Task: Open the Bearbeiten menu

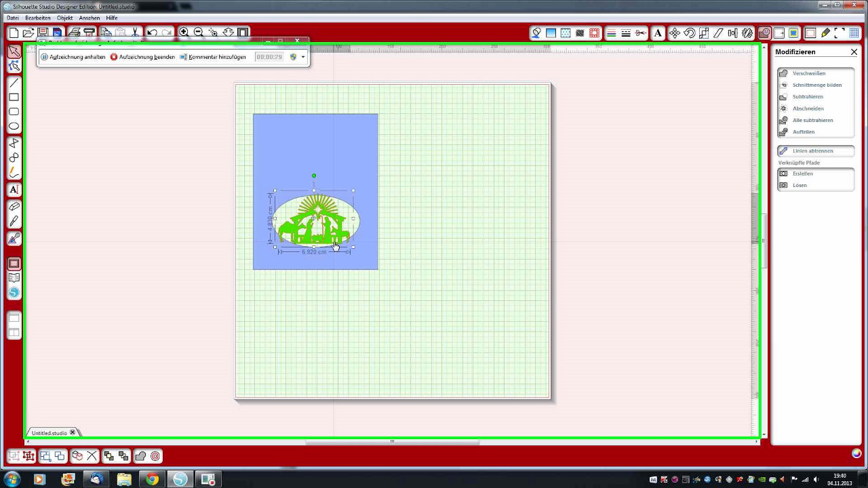Action: click(38, 18)
